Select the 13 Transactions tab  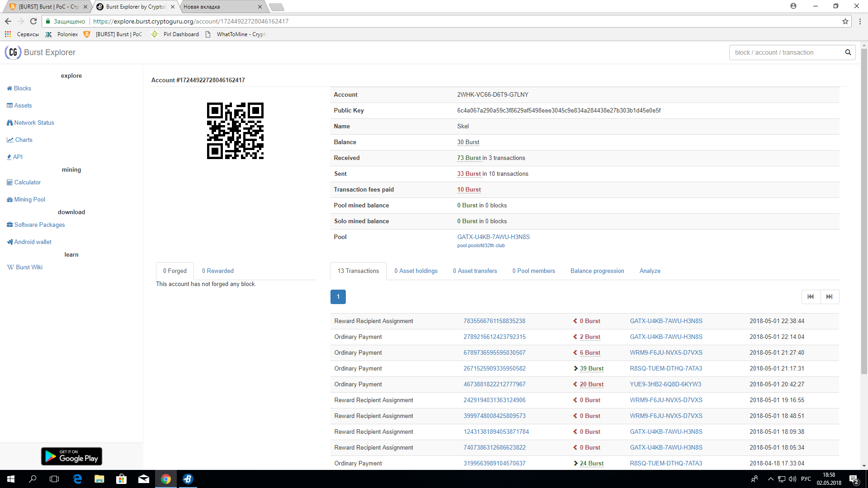(359, 271)
